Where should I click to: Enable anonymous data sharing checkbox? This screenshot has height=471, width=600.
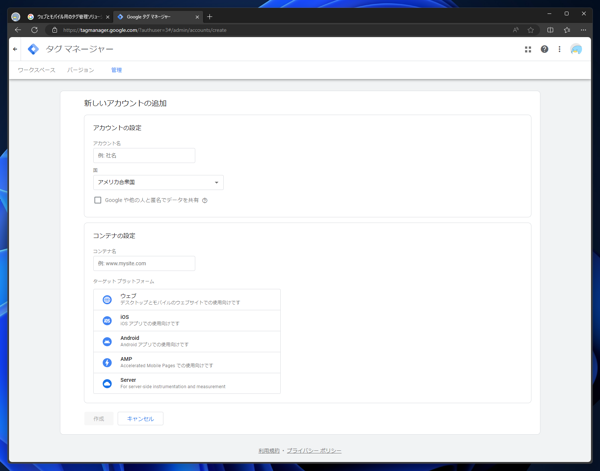click(98, 200)
